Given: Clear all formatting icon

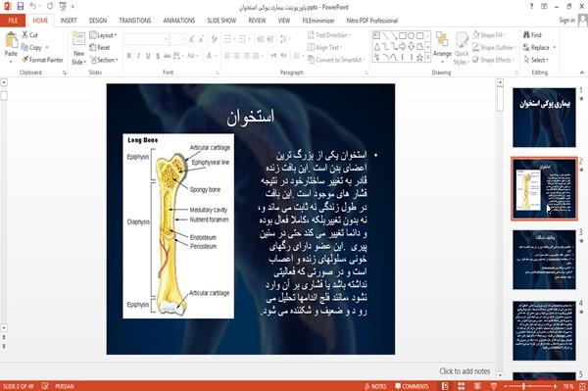Looking at the screenshot, I should (x=214, y=39).
